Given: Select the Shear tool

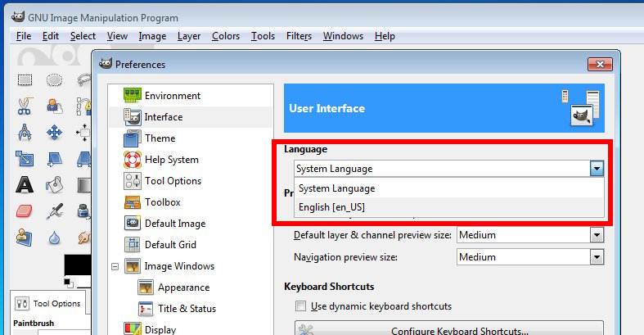Looking at the screenshot, I should [x=54, y=159].
